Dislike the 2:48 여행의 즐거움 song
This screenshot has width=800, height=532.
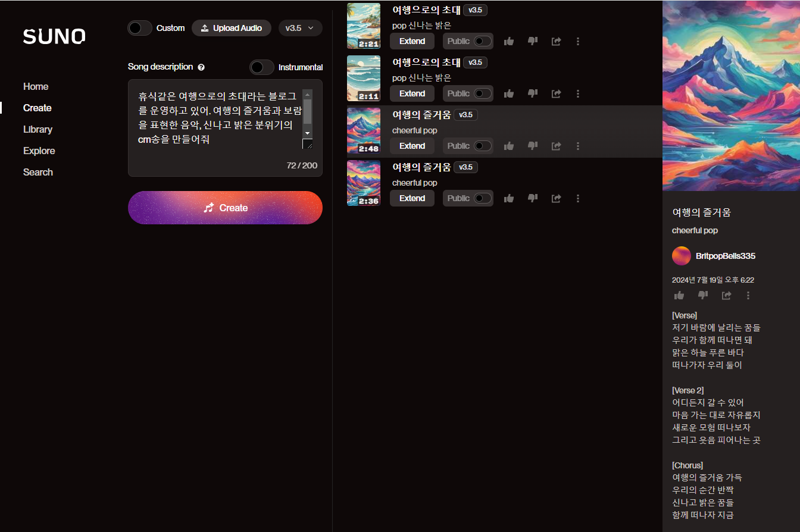(533, 146)
